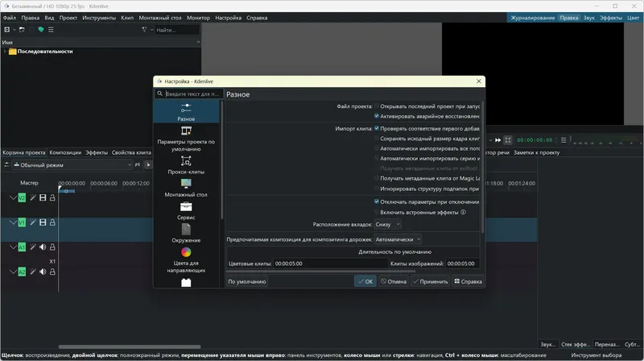This screenshot has height=361, width=644.
Task: Click the edit pencil icon on track A1
Action: pos(33,247)
